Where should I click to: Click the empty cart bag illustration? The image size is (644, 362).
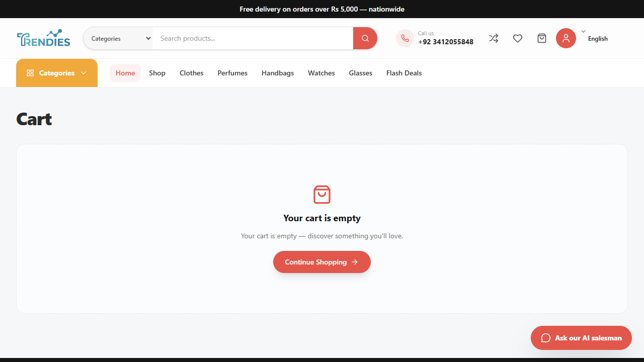pyautogui.click(x=322, y=195)
